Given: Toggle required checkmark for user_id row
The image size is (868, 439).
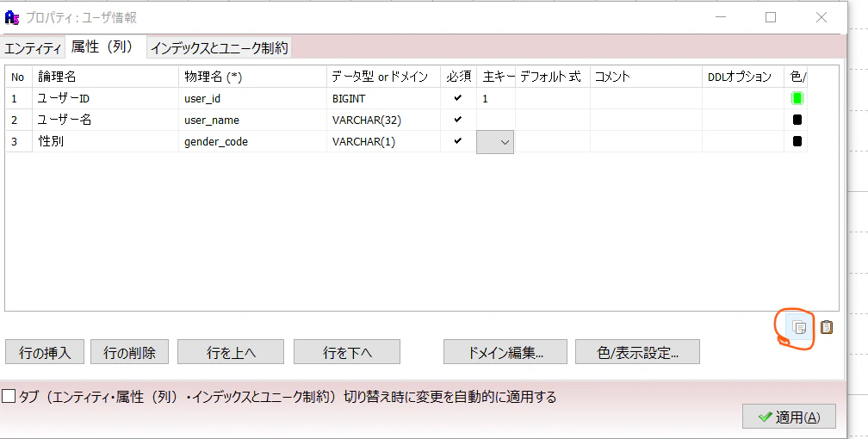Looking at the screenshot, I should [x=458, y=98].
